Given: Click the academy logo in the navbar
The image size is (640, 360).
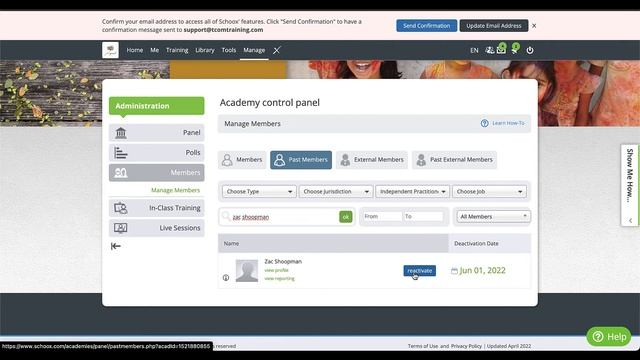Looking at the screenshot, I should (x=110, y=50).
